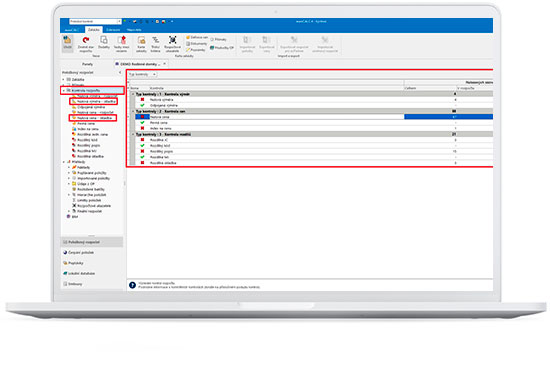The image size is (550, 382).
Task: Click green check beside Odpojená výměra row
Action: coord(142,105)
